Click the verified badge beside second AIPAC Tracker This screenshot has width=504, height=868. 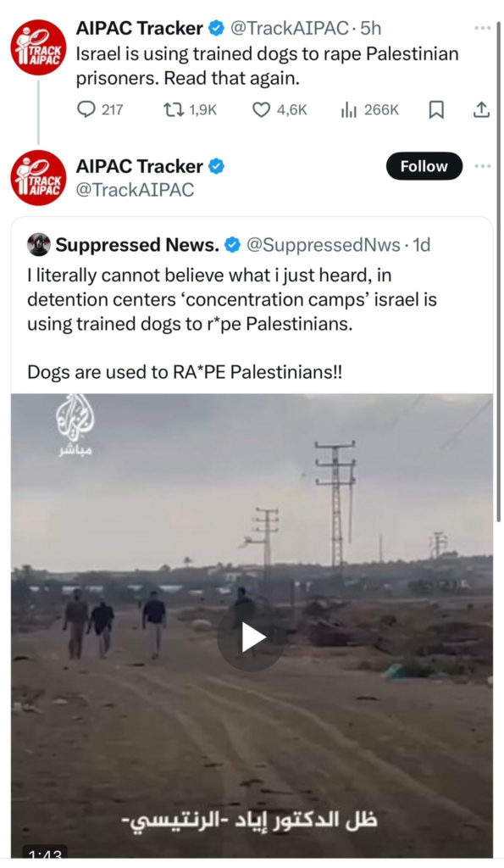pyautogui.click(x=216, y=166)
